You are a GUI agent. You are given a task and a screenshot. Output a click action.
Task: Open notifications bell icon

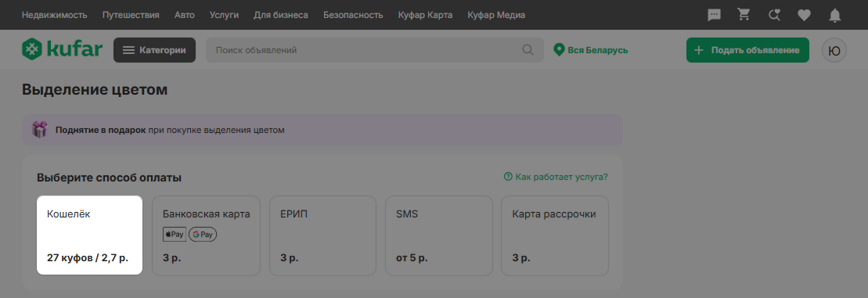[x=834, y=16]
